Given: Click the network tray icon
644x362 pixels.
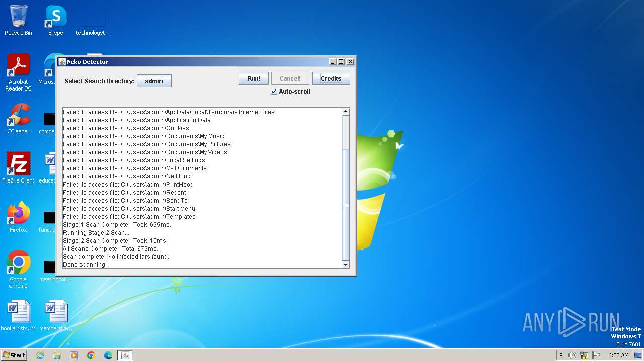Looking at the screenshot, I should pyautogui.click(x=584, y=355).
